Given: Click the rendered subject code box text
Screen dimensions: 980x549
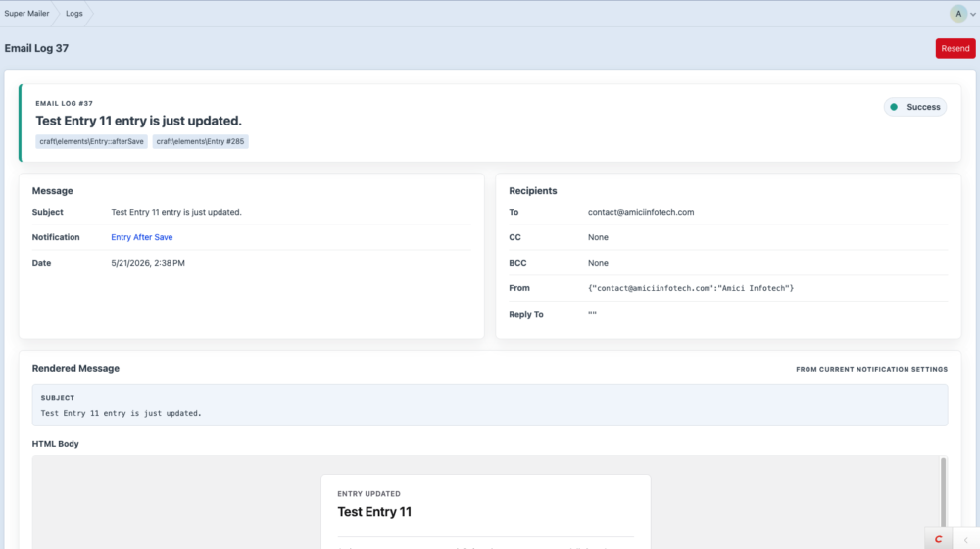Looking at the screenshot, I should [x=122, y=413].
